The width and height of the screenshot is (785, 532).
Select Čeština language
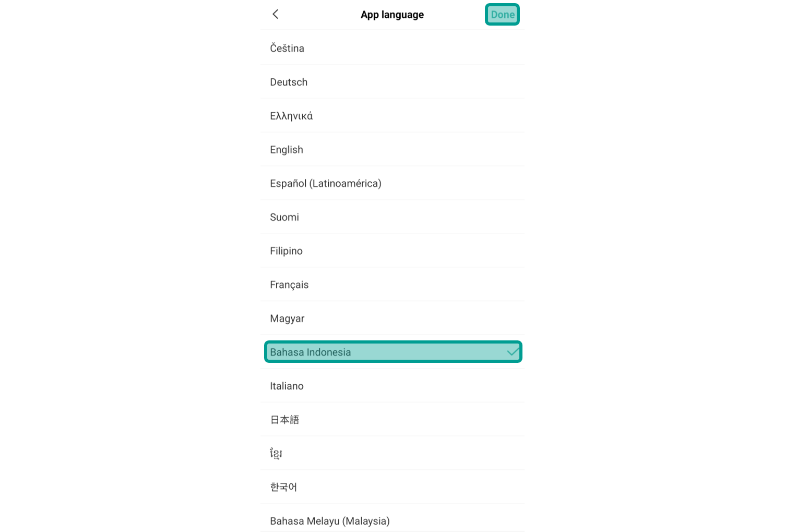click(392, 48)
